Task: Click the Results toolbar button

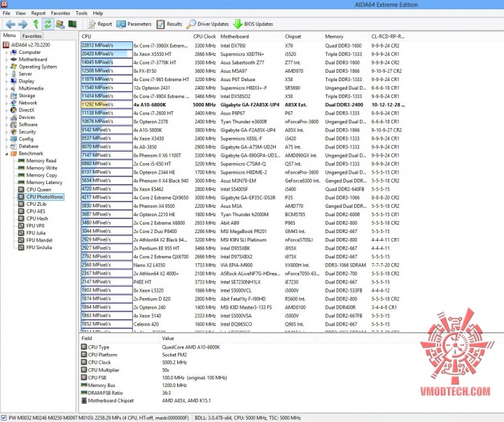Action: (x=169, y=24)
